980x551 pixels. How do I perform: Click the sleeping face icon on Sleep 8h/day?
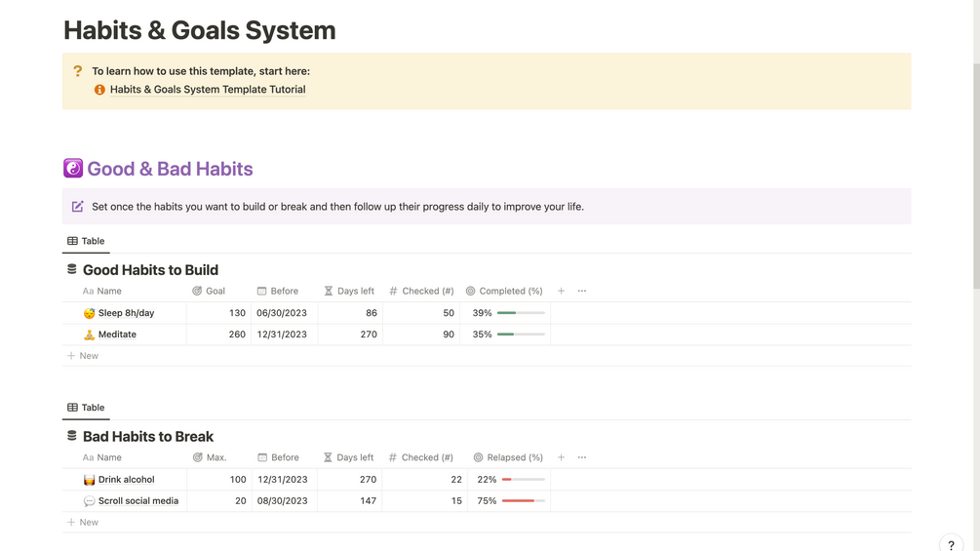tap(89, 313)
